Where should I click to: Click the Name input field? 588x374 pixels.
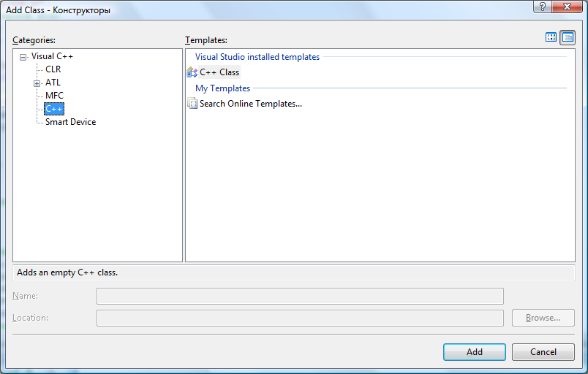[300, 296]
